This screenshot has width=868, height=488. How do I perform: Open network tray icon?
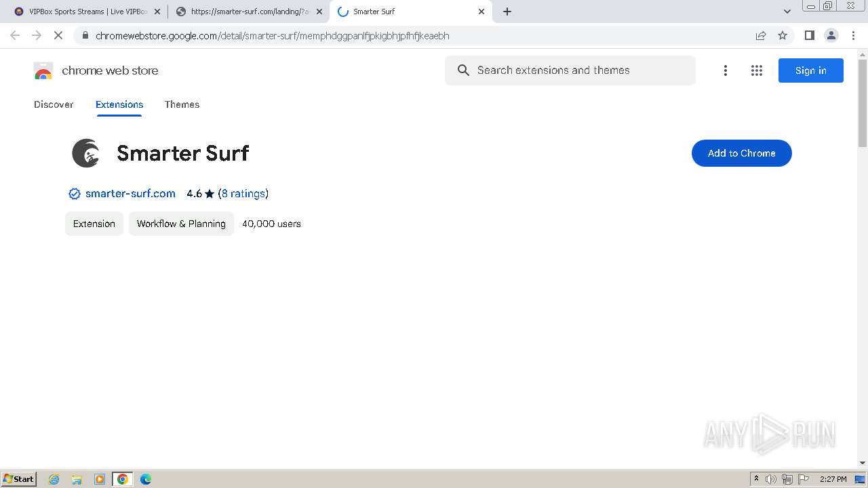pyautogui.click(x=787, y=479)
